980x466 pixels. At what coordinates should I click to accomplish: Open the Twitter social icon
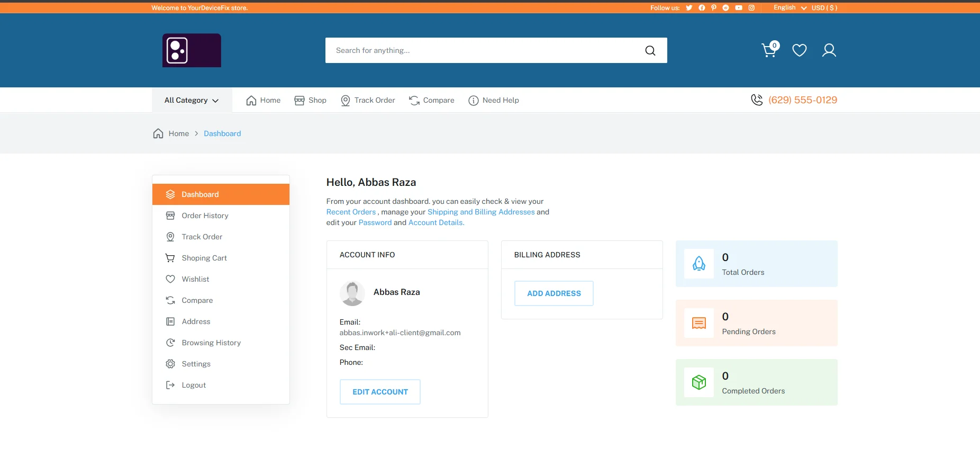coord(689,8)
